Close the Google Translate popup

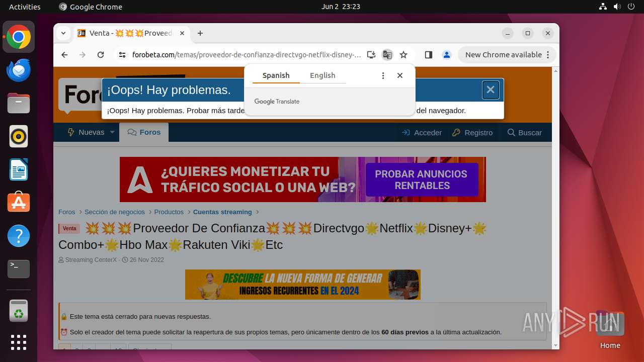pos(400,75)
